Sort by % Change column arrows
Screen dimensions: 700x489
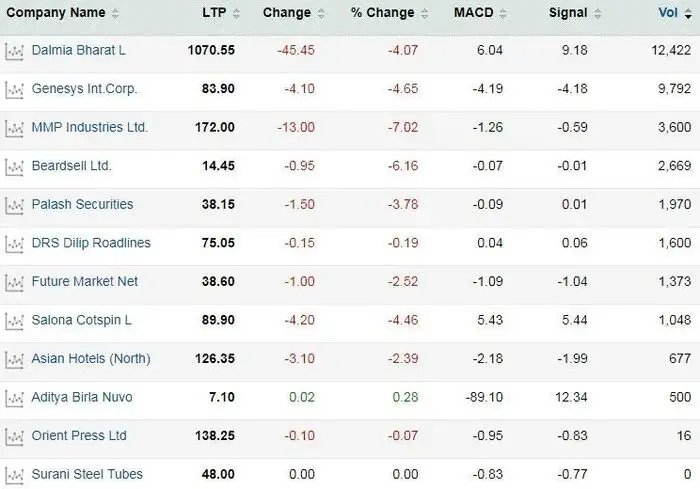pos(424,14)
